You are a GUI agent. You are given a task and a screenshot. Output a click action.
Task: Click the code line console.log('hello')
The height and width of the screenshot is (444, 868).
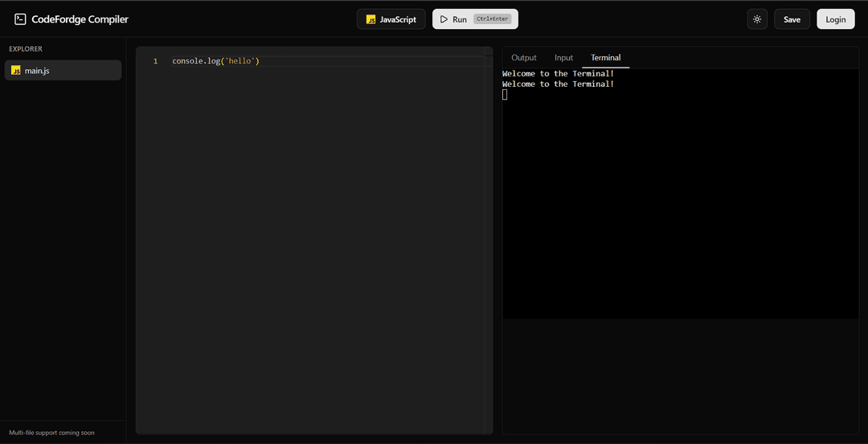(x=216, y=61)
